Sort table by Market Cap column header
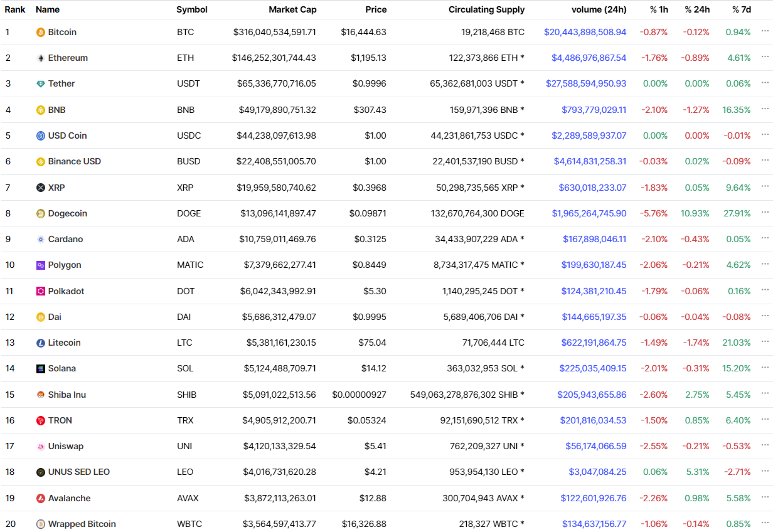The image size is (773, 532). [x=292, y=9]
